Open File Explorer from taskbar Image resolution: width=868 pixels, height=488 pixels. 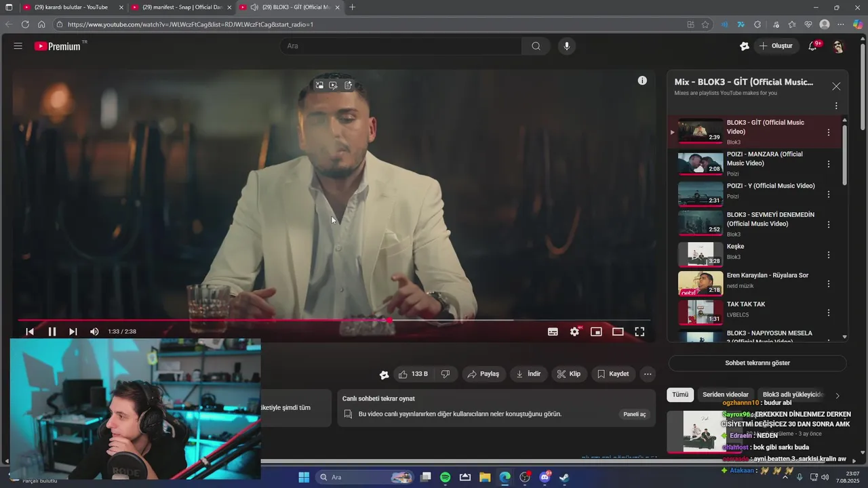coord(485,477)
